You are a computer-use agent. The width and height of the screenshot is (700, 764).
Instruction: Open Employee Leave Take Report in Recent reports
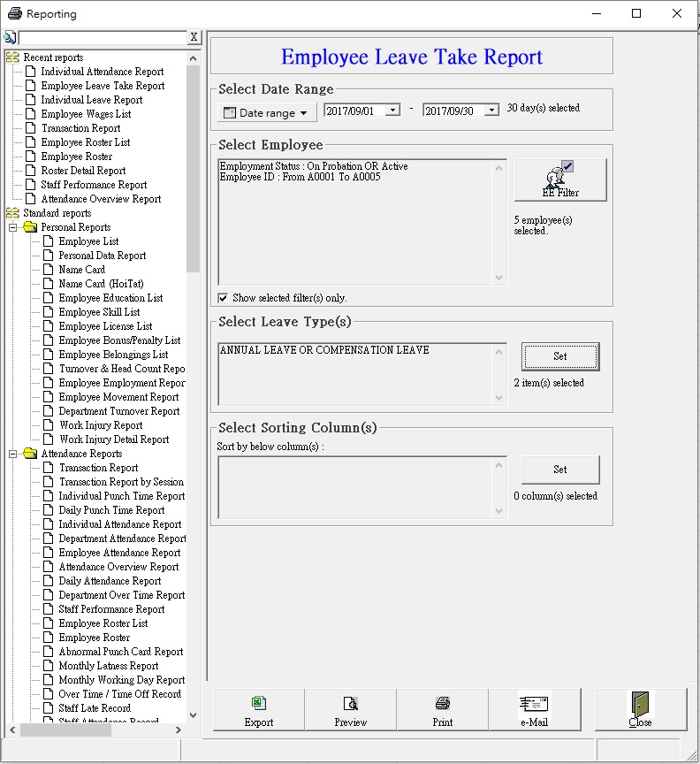click(103, 86)
